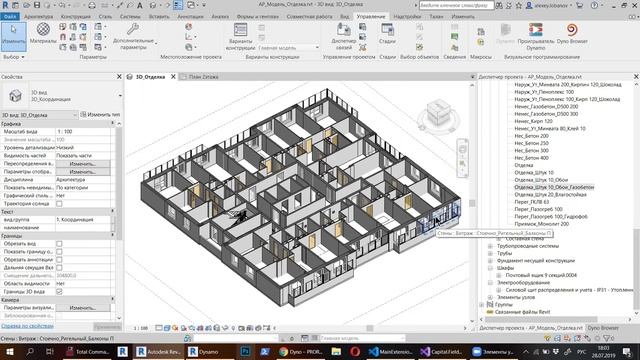Open the Главная модель dropdown in ribbon
The height and width of the screenshot is (360, 640).
click(288, 48)
